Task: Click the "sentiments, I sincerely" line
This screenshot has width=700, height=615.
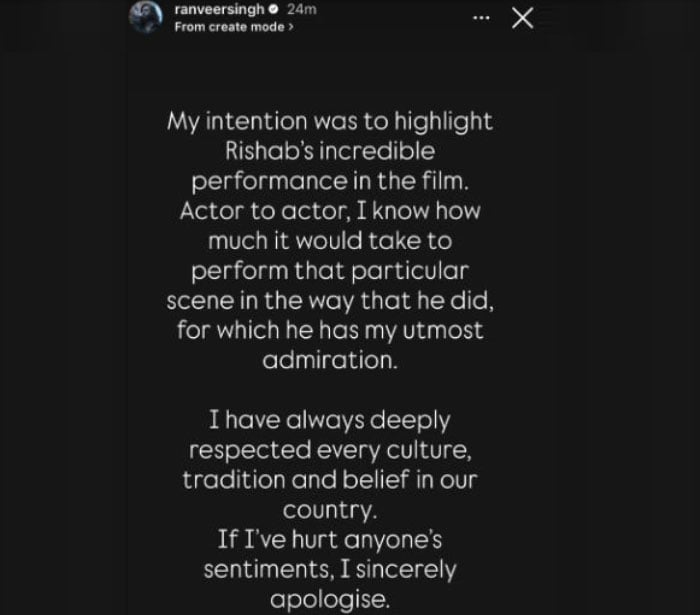Action: point(329,570)
